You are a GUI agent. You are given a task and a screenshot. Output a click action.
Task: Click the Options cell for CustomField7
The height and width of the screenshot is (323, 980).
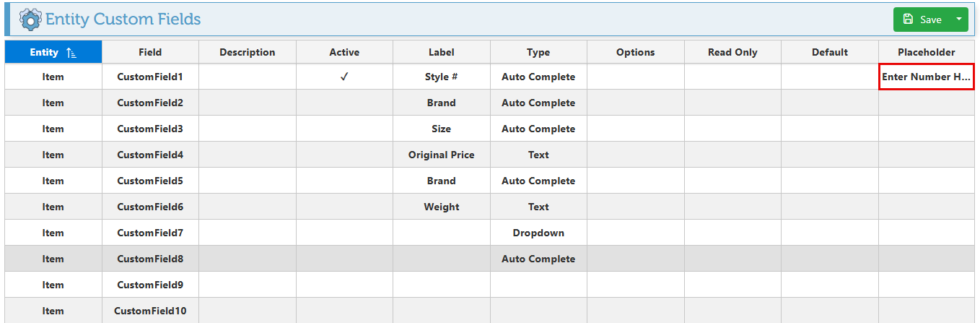635,233
